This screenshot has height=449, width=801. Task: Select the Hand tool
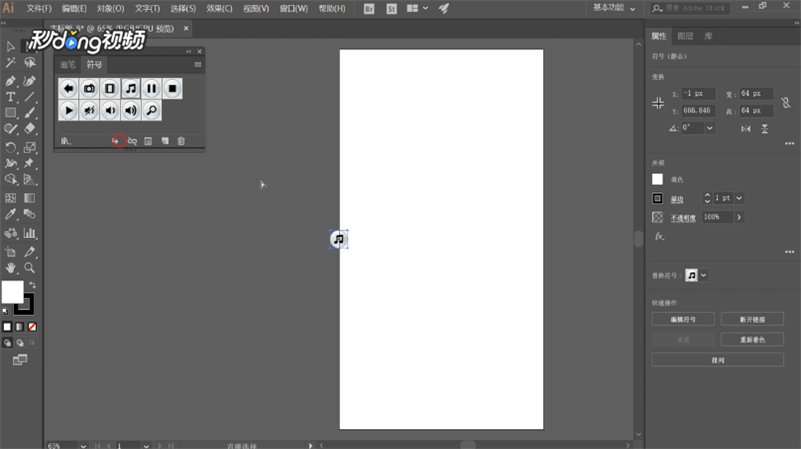click(x=10, y=268)
